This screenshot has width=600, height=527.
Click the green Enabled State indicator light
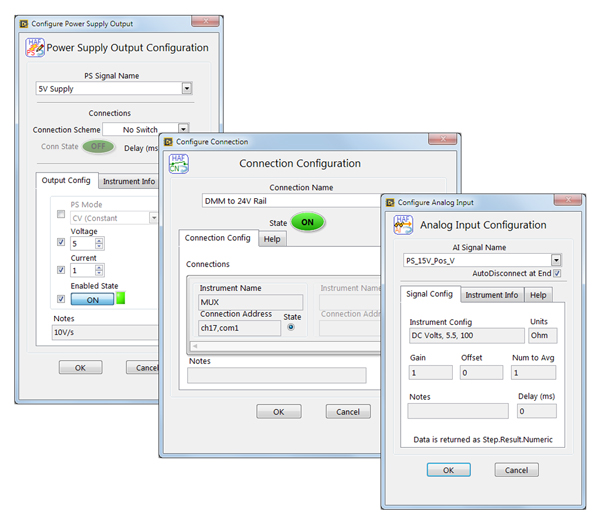121,298
